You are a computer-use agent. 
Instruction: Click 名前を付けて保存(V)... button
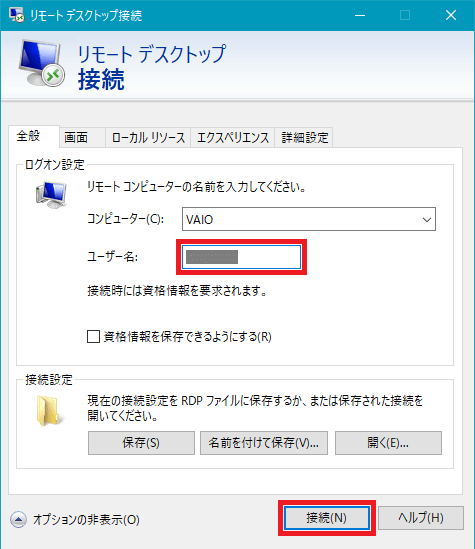[x=264, y=443]
